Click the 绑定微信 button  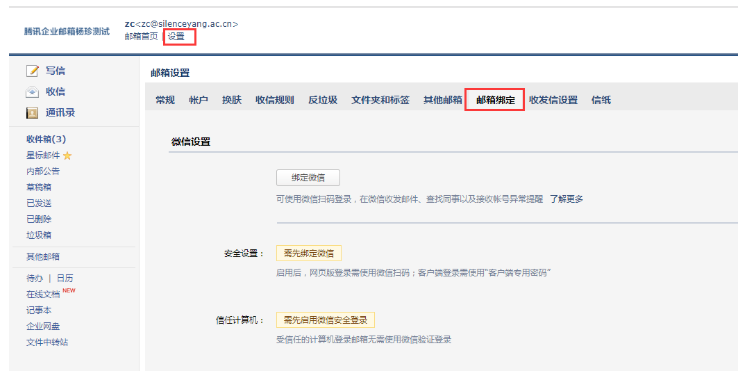308,177
